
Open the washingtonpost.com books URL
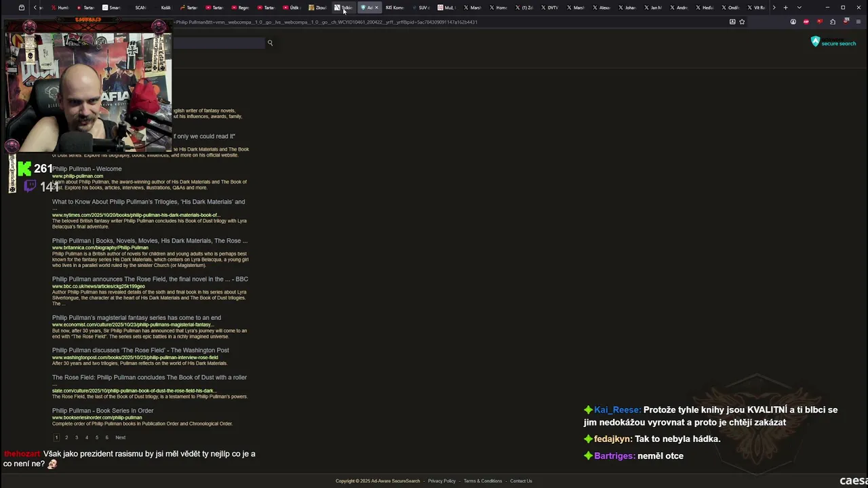tap(135, 358)
